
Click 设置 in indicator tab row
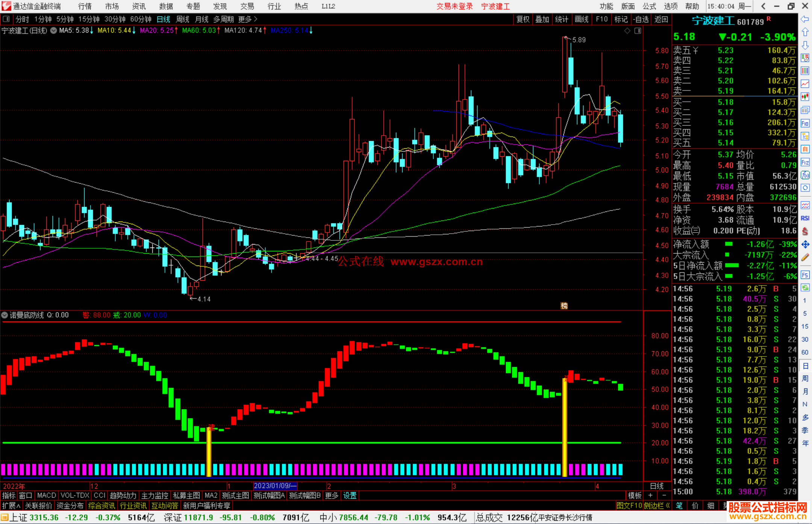click(x=350, y=495)
